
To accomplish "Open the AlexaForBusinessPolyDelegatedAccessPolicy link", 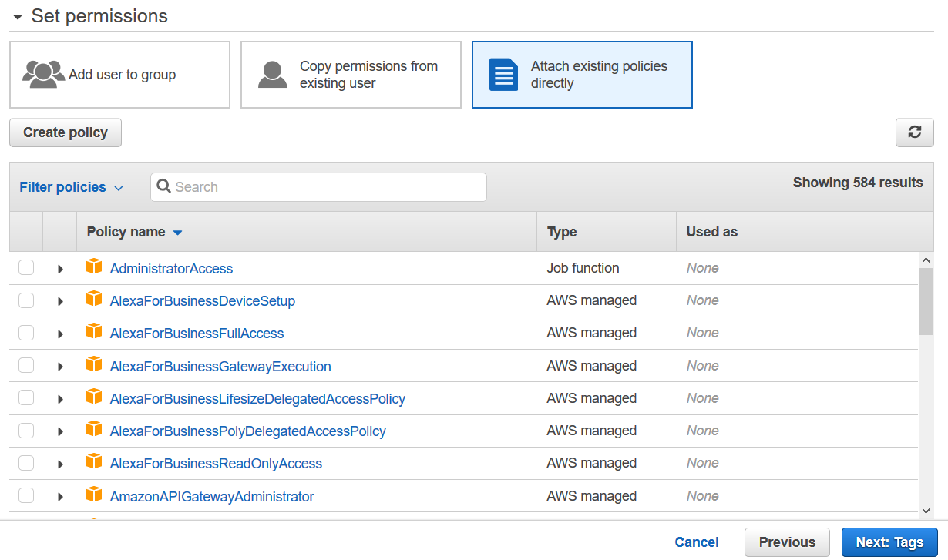I will [247, 431].
